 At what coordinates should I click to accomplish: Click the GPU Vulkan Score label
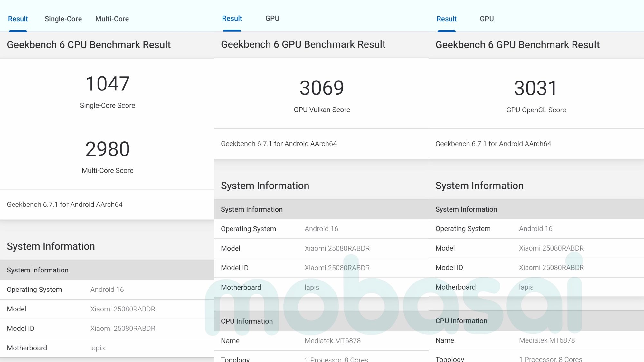point(322,110)
